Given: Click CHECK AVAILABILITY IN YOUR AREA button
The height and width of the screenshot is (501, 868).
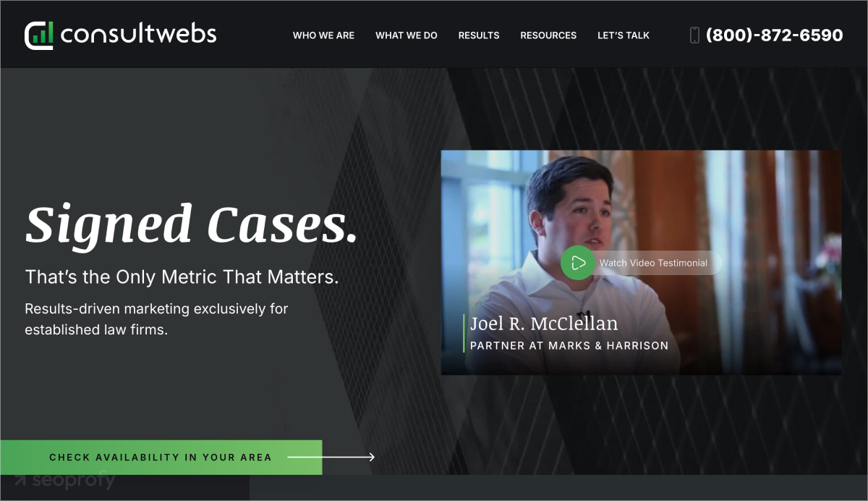Looking at the screenshot, I should [161, 457].
